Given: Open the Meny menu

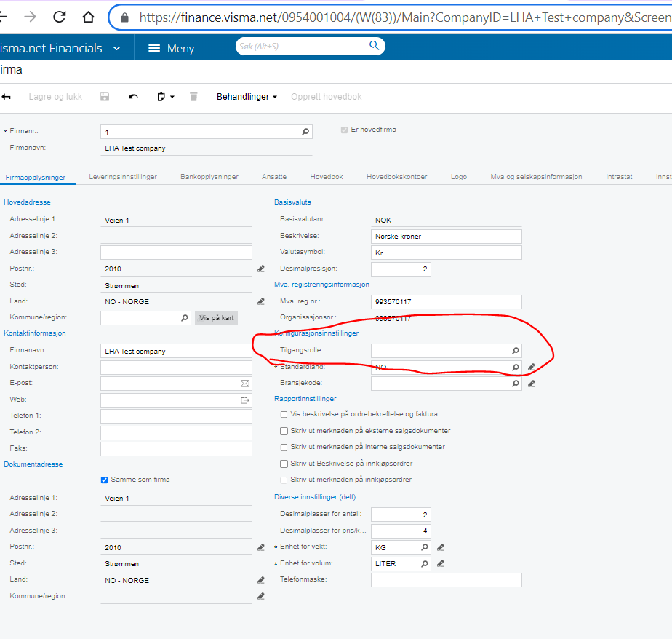Looking at the screenshot, I should tap(172, 49).
